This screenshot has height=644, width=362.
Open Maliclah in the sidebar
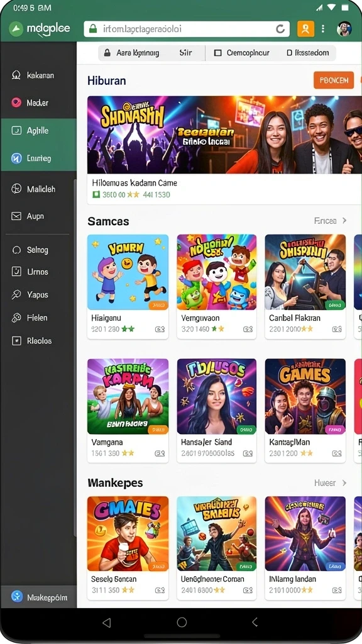[x=38, y=189]
